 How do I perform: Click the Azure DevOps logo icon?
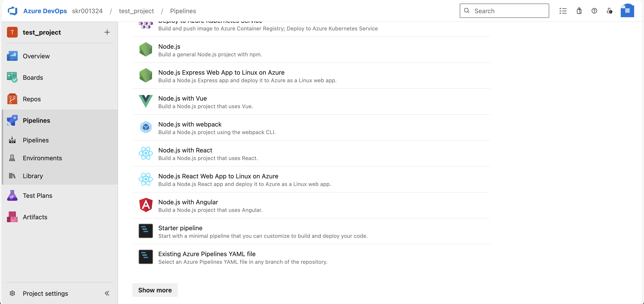(x=13, y=11)
